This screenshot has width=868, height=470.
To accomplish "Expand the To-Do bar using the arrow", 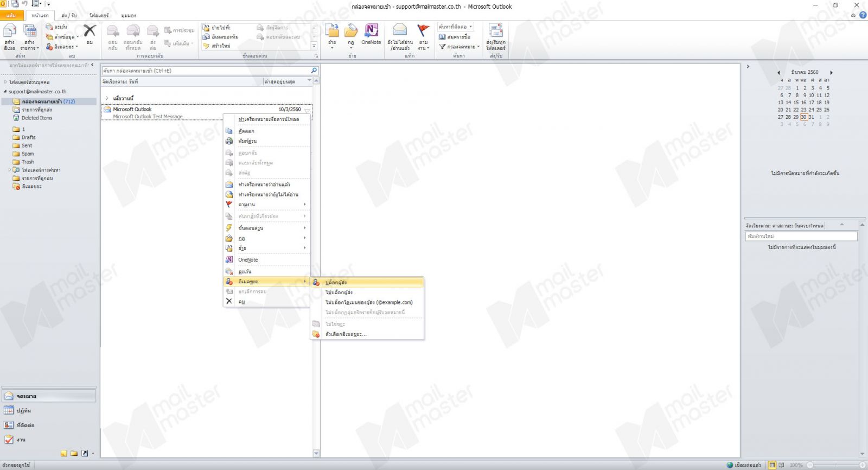I will tap(748, 66).
